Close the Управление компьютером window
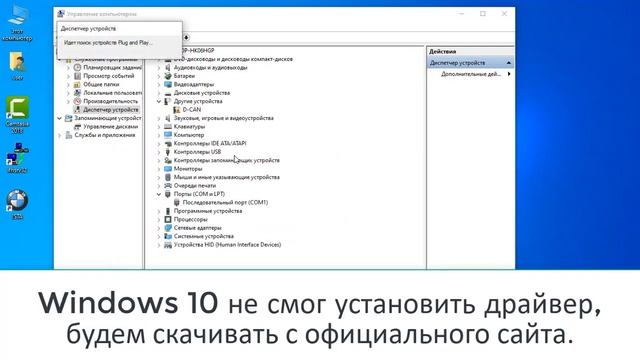 (x=504, y=14)
